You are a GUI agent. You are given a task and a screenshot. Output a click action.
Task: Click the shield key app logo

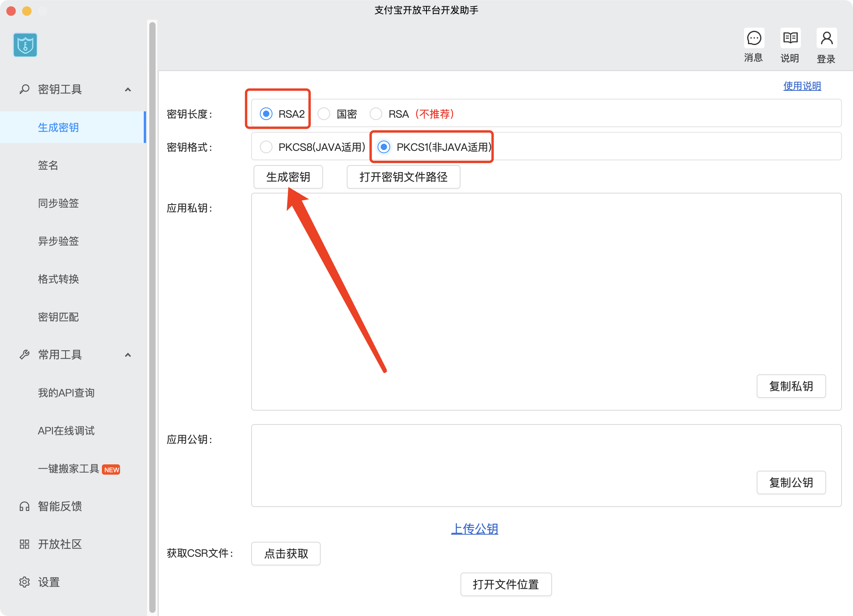coord(25,45)
